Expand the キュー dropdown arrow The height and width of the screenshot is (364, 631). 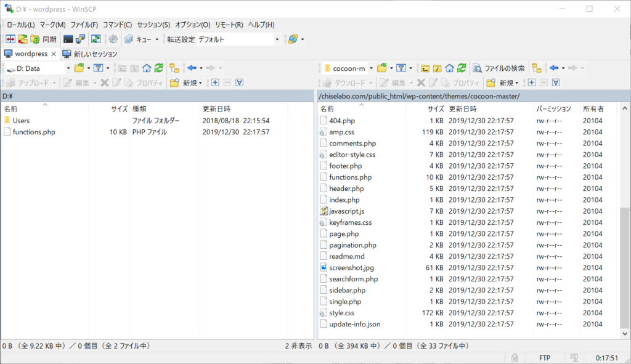(157, 39)
